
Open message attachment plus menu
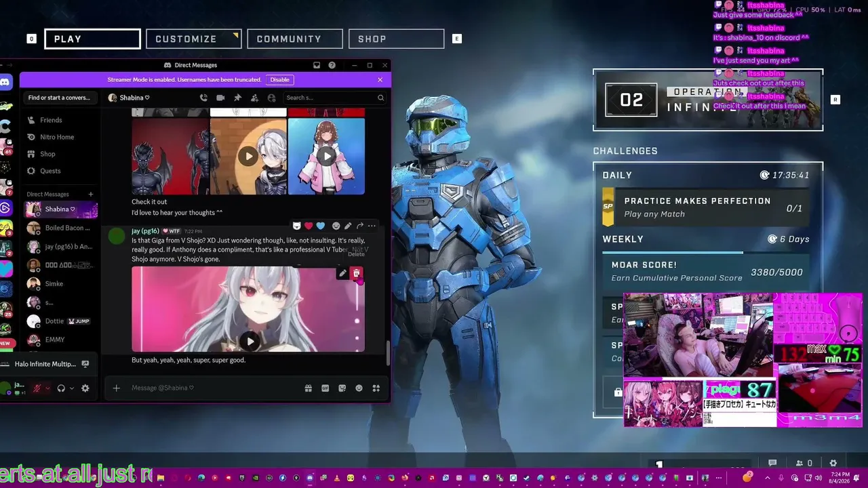click(116, 388)
